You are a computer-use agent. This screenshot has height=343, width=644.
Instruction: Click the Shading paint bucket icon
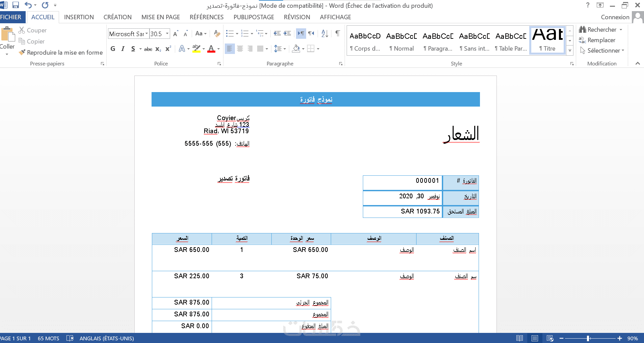[296, 49]
